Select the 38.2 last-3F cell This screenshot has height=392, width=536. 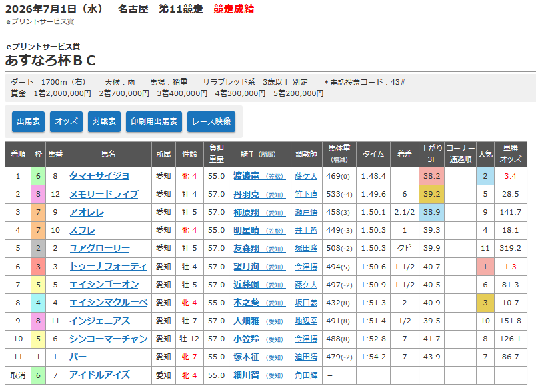432,176
